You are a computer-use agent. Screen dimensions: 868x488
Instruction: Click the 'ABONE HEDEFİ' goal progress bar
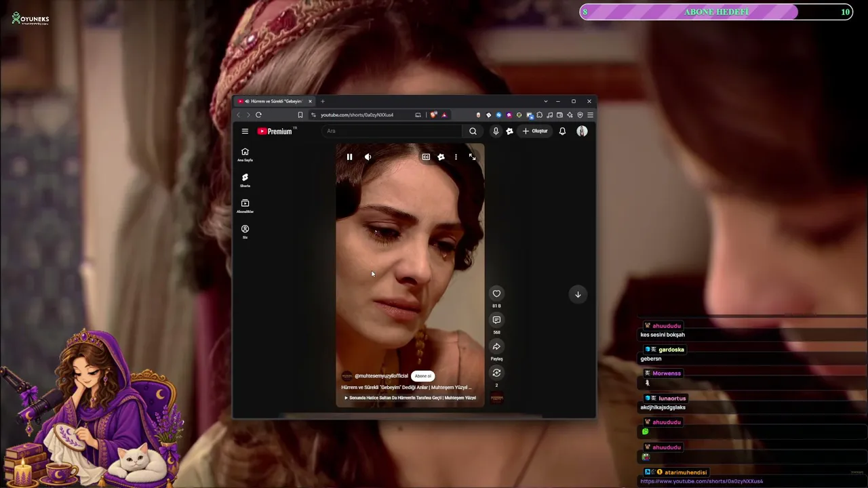point(716,12)
